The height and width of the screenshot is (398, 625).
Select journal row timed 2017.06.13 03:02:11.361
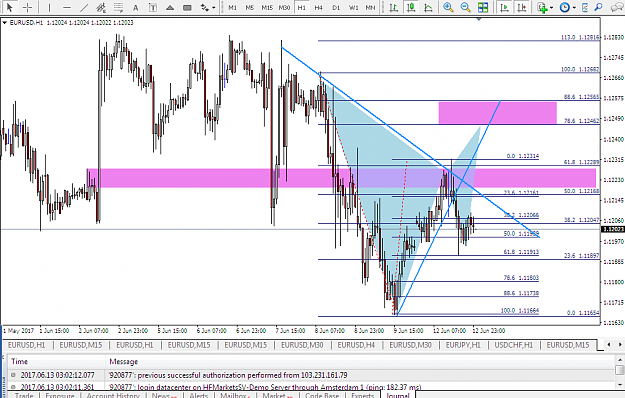coord(311,386)
